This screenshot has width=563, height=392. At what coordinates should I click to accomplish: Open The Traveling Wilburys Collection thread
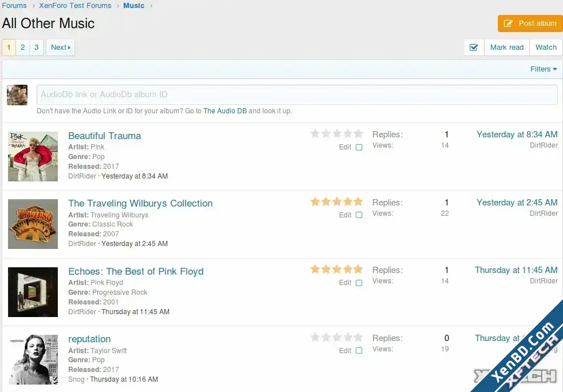click(x=140, y=203)
